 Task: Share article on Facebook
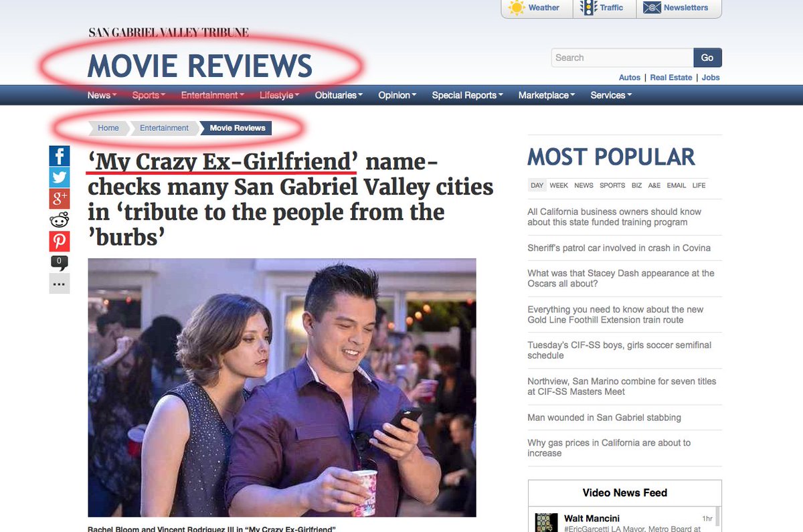coord(60,156)
